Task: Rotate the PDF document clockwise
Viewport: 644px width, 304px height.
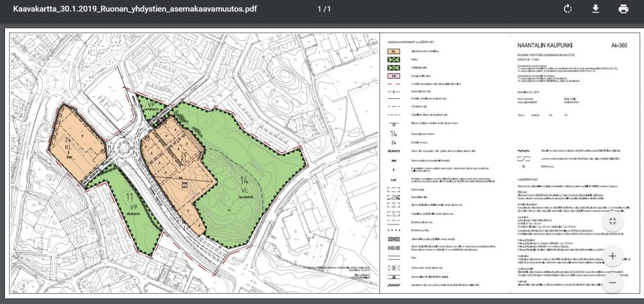Action: [x=568, y=9]
